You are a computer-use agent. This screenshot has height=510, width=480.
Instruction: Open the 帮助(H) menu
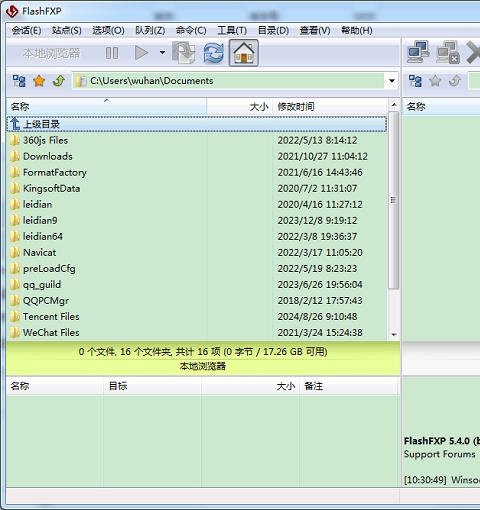(x=357, y=31)
